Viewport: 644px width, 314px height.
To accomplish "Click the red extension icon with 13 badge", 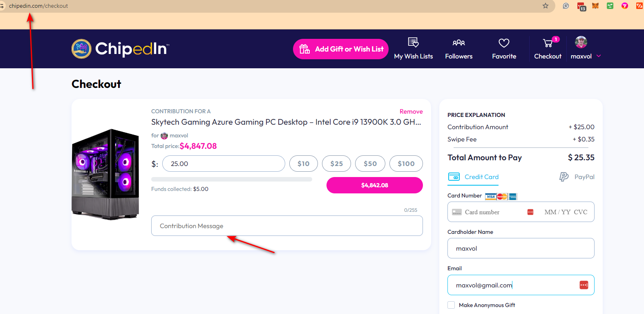I will point(581,6).
